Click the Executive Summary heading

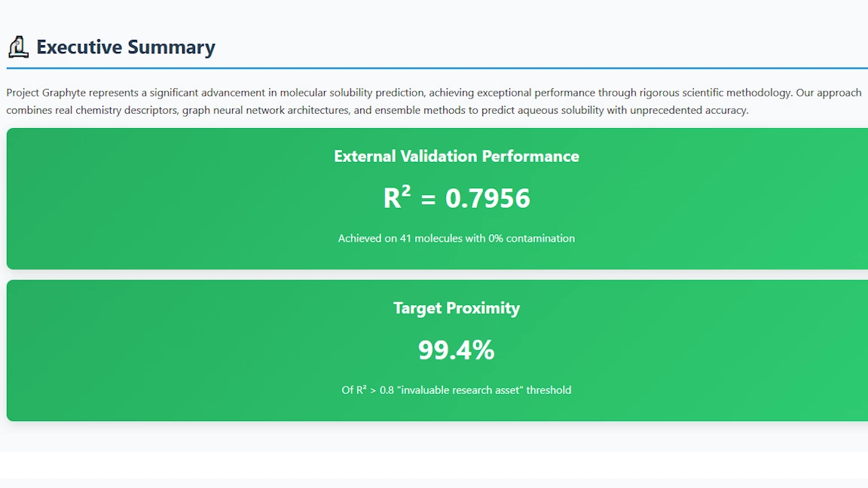tap(126, 47)
